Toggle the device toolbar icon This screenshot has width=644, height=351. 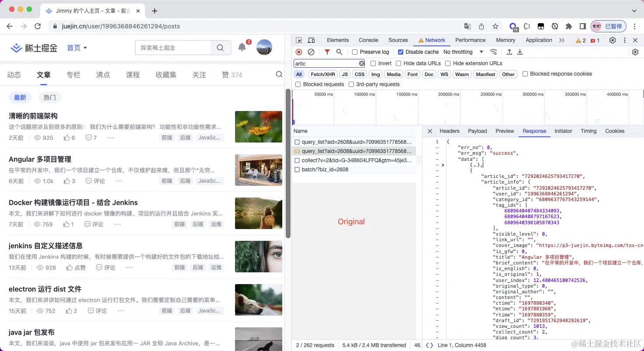[311, 40]
